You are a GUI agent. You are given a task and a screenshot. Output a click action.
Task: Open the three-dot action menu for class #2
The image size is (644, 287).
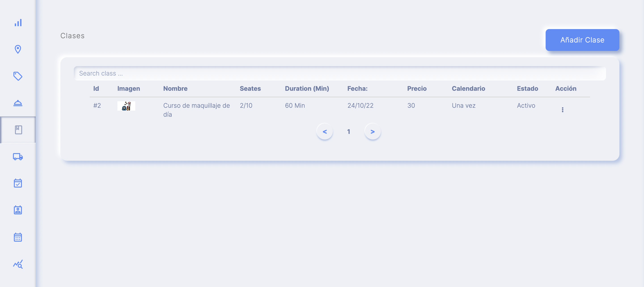[x=563, y=110]
